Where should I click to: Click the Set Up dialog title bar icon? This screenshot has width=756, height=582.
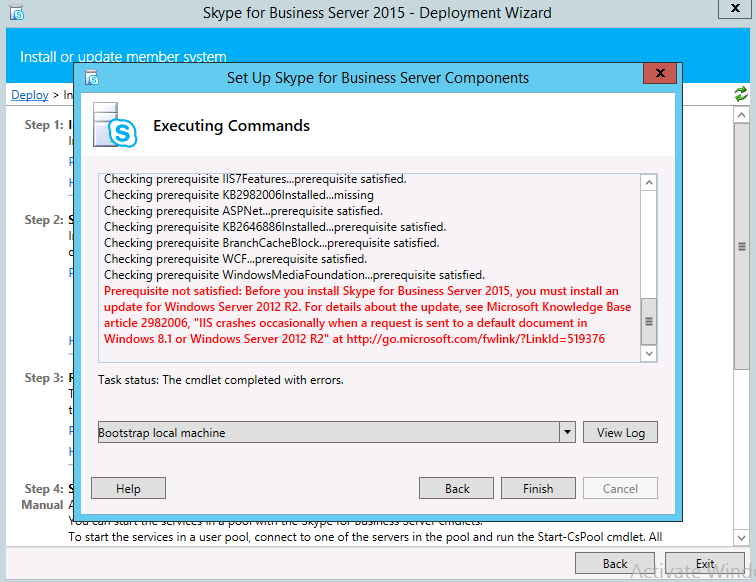tap(92, 77)
